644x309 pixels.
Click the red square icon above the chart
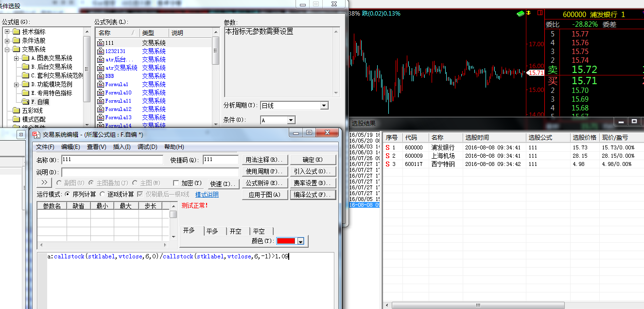pos(540,14)
